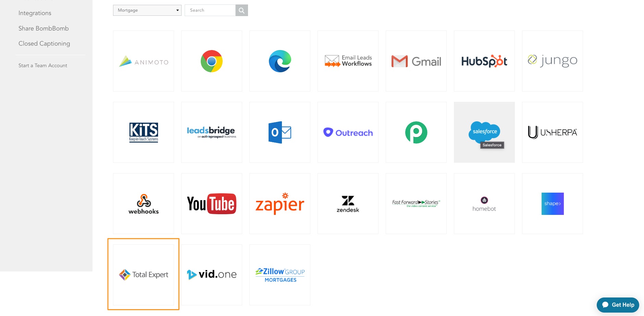Image resolution: width=644 pixels, height=316 pixels.
Task: Open the Microsoft Edge integration
Action: coord(280,61)
